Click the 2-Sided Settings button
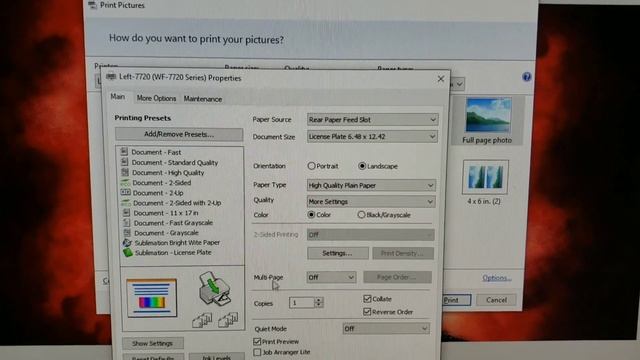 pyautogui.click(x=338, y=253)
